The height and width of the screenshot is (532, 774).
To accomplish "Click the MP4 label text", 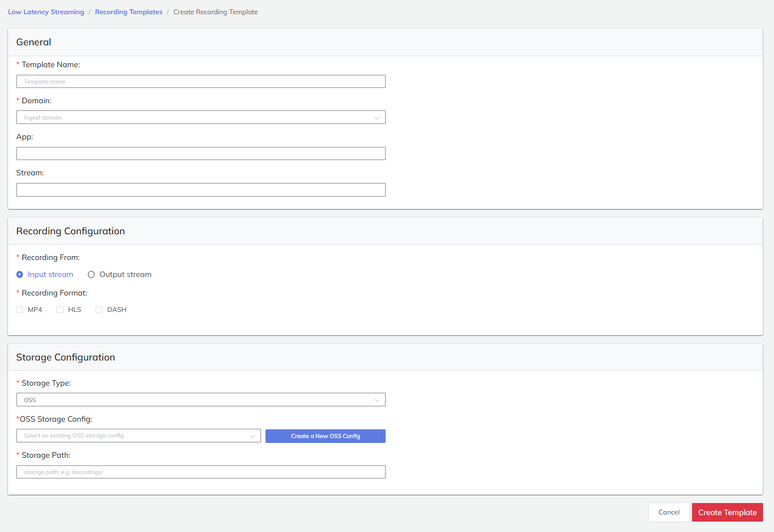I will click(x=35, y=310).
